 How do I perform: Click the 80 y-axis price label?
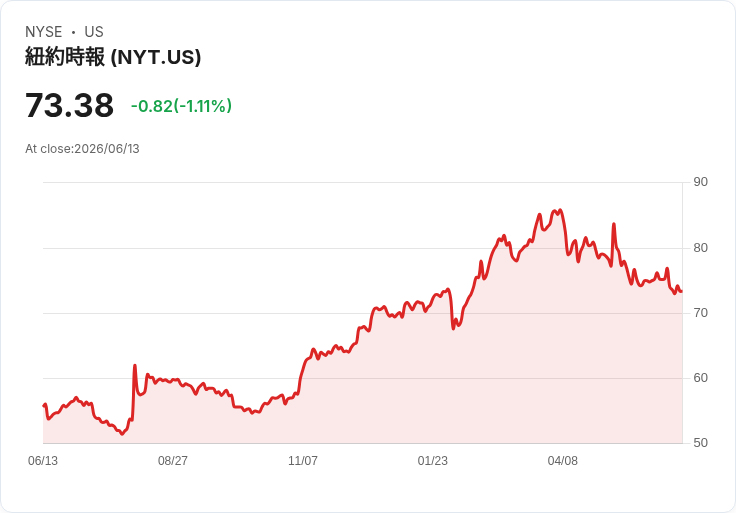pyautogui.click(x=700, y=248)
